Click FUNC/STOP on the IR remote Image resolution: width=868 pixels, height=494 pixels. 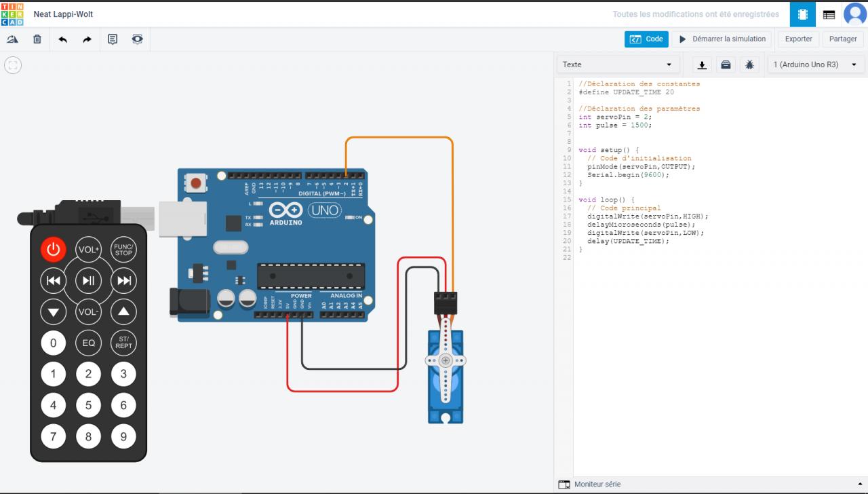123,250
